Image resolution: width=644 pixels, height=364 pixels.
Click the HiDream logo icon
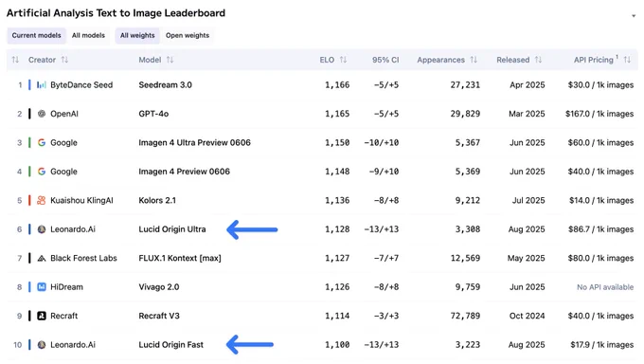42,287
